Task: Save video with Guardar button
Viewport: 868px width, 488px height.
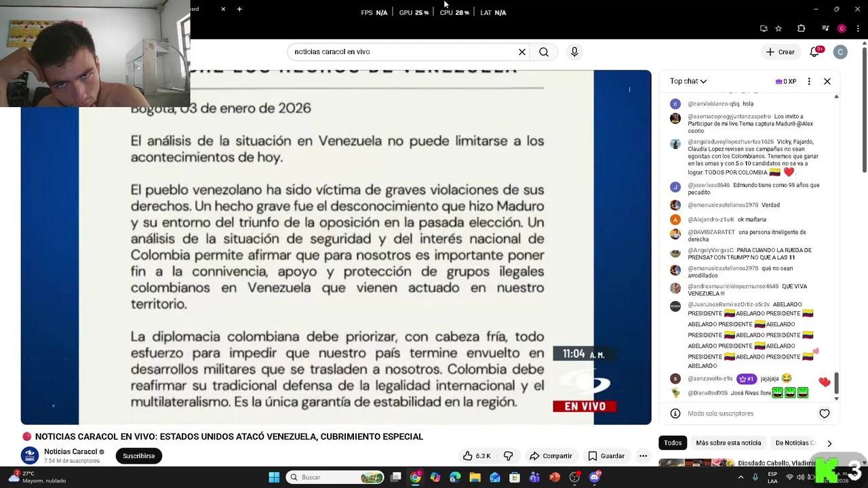Action: click(x=606, y=456)
